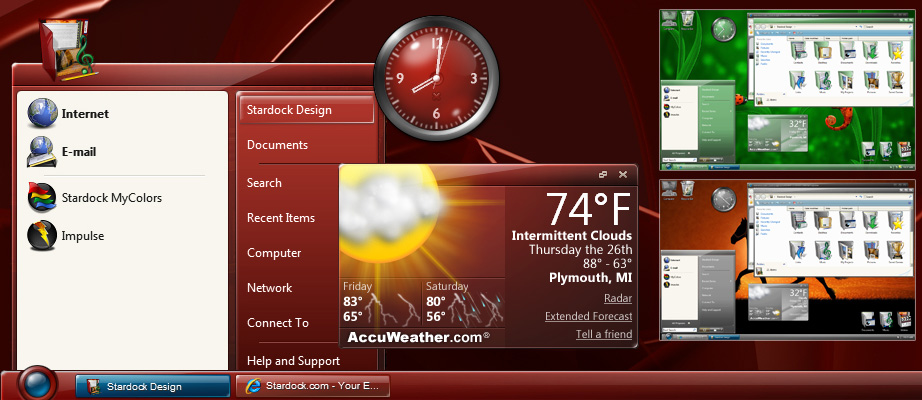Image resolution: width=922 pixels, height=400 pixels.
Task: Open the Radar link in weather gadget
Action: pos(617,298)
